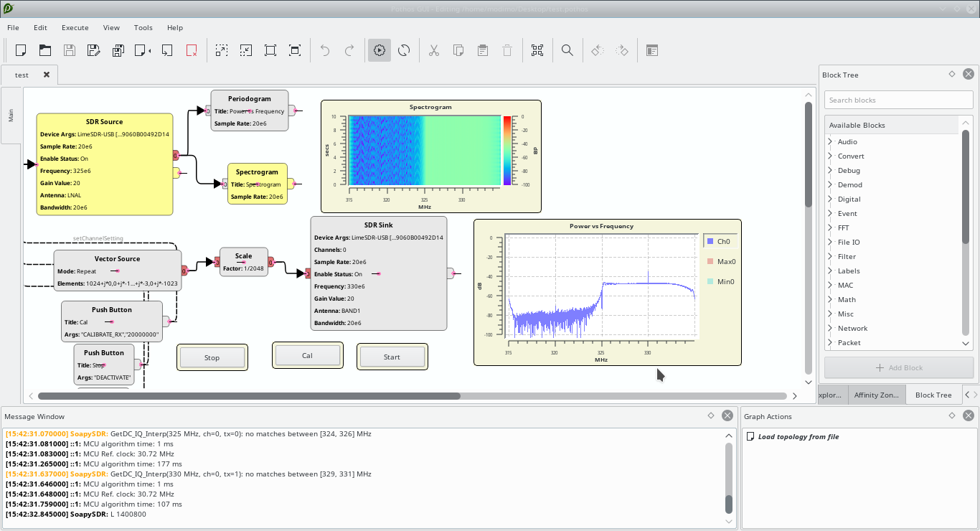The width and height of the screenshot is (980, 531).
Task: Click the Copy toolbar icon
Action: click(x=458, y=50)
